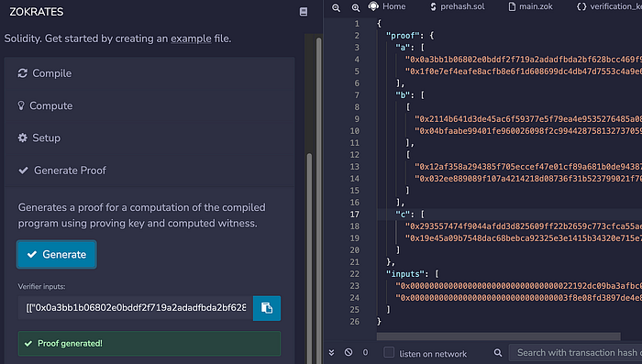
Task: Expand the Compile section
Action: (x=149, y=73)
